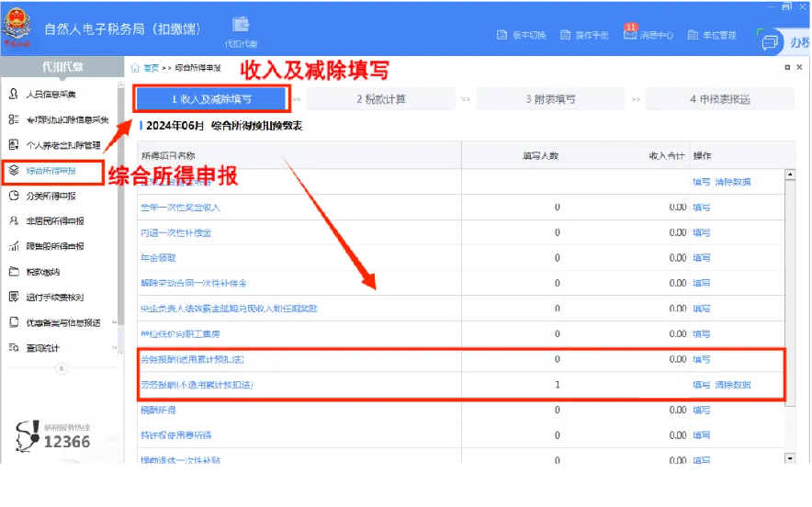Select the 代扣代缴 sidebar header tab
This screenshot has height=507, width=812.
62,67
